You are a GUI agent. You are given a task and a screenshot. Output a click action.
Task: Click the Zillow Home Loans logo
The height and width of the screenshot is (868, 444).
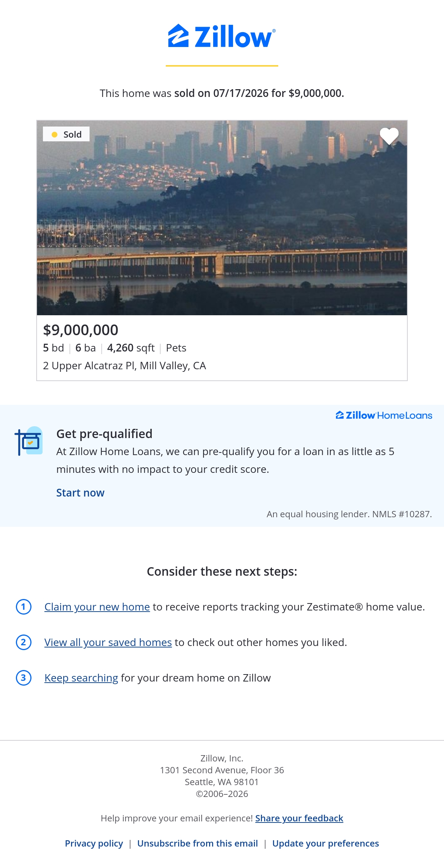tap(384, 415)
